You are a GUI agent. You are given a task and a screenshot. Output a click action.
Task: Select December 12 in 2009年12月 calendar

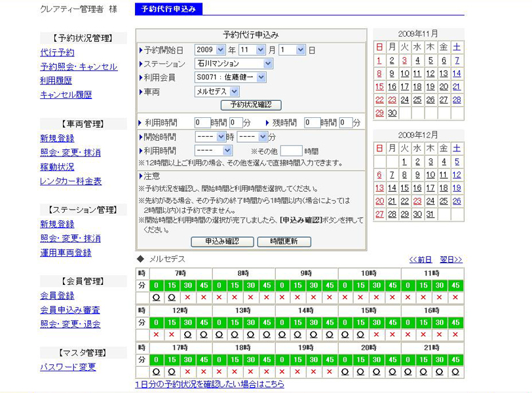(457, 176)
